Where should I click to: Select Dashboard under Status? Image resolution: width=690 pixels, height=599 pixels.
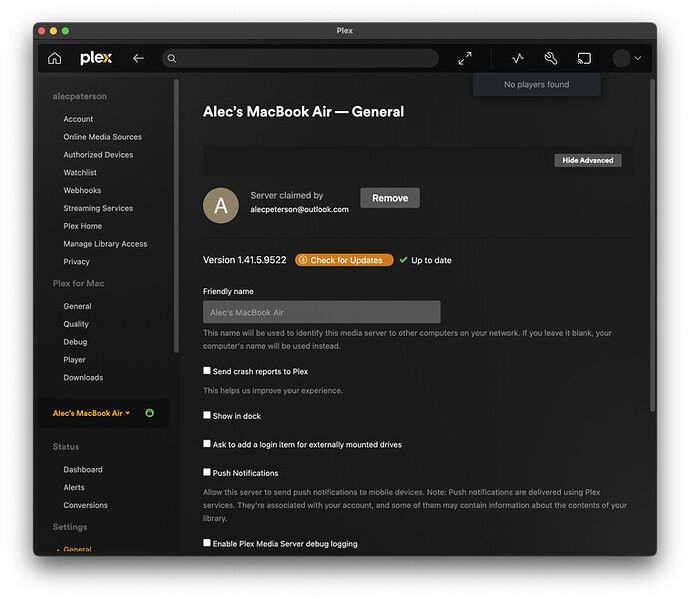click(x=83, y=470)
